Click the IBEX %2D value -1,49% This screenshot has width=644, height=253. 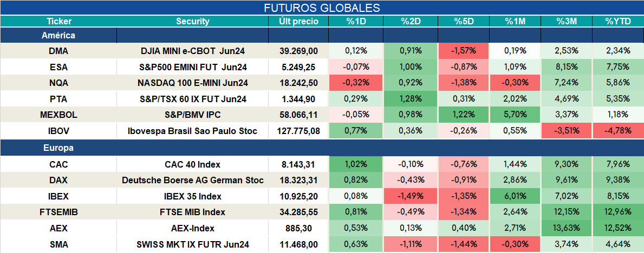click(411, 196)
